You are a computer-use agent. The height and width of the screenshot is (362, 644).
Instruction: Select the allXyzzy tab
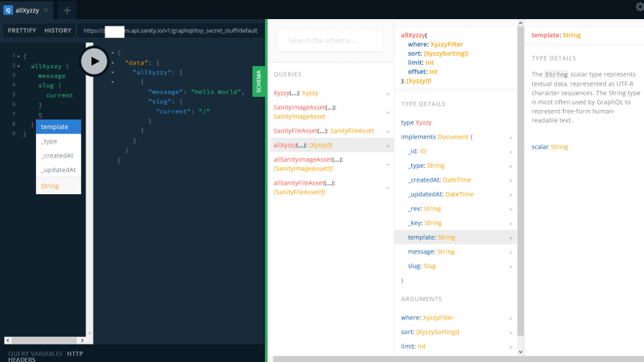(x=27, y=10)
